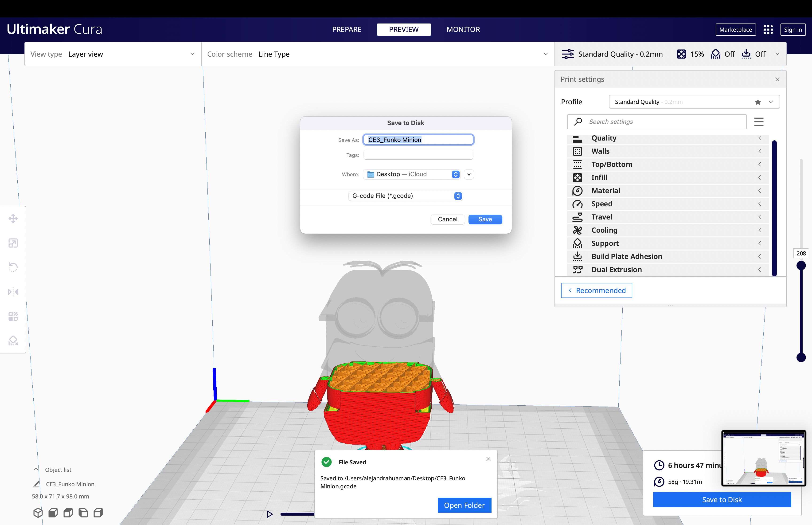Open the Profile Standard Quality dropdown
Screen dimensions: 812x525
694,102
